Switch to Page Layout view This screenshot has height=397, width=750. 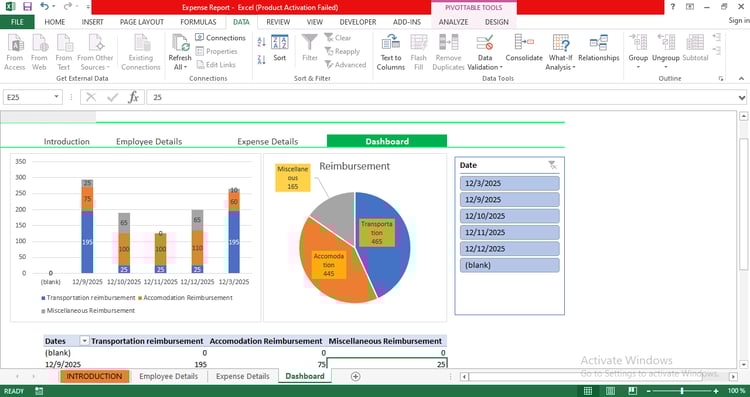pyautogui.click(x=610, y=391)
